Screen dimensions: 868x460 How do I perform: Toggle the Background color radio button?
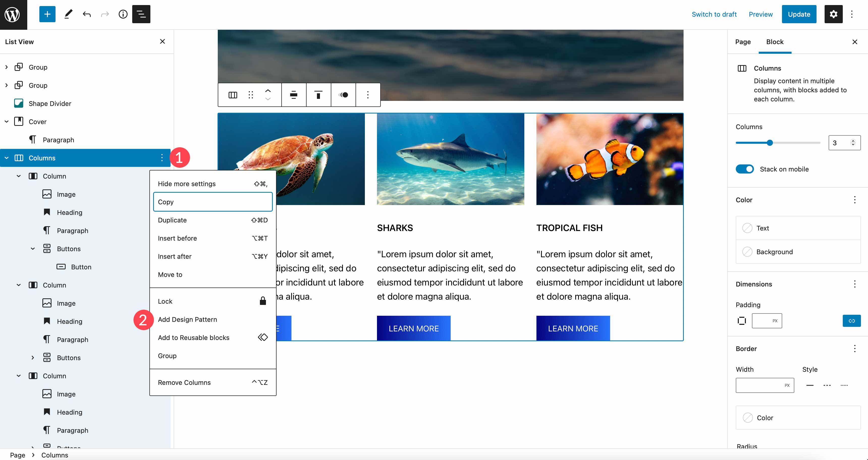click(747, 252)
